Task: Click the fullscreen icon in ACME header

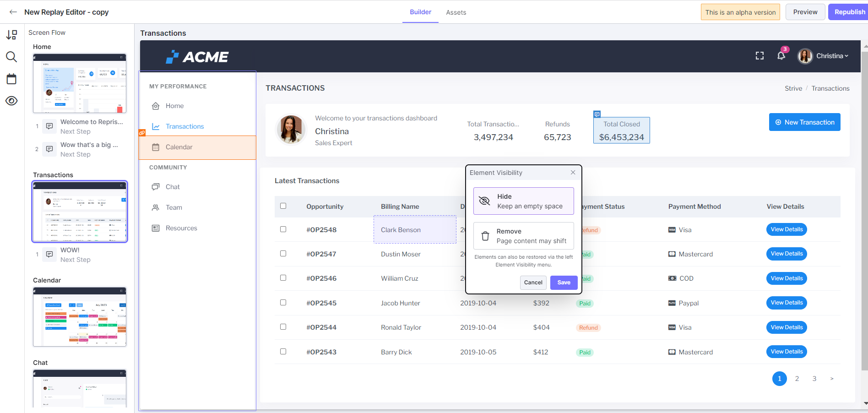Action: tap(759, 56)
